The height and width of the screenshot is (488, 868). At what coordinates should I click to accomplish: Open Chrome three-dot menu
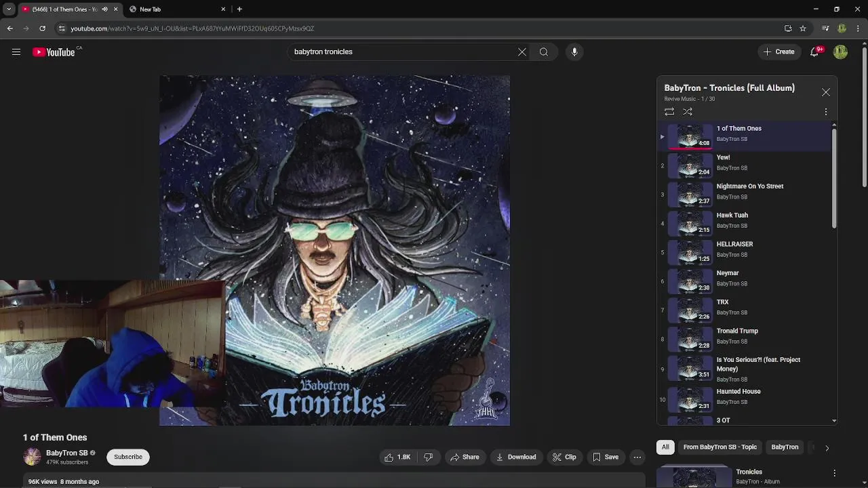click(x=859, y=28)
